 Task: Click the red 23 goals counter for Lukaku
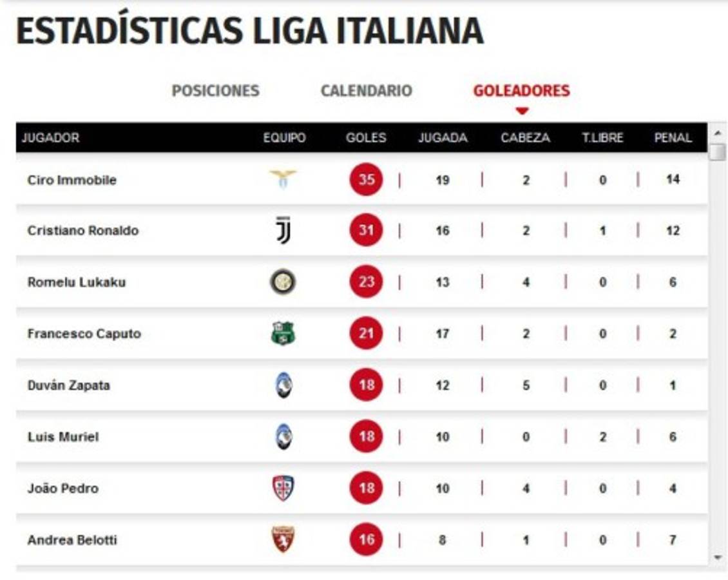[365, 282]
